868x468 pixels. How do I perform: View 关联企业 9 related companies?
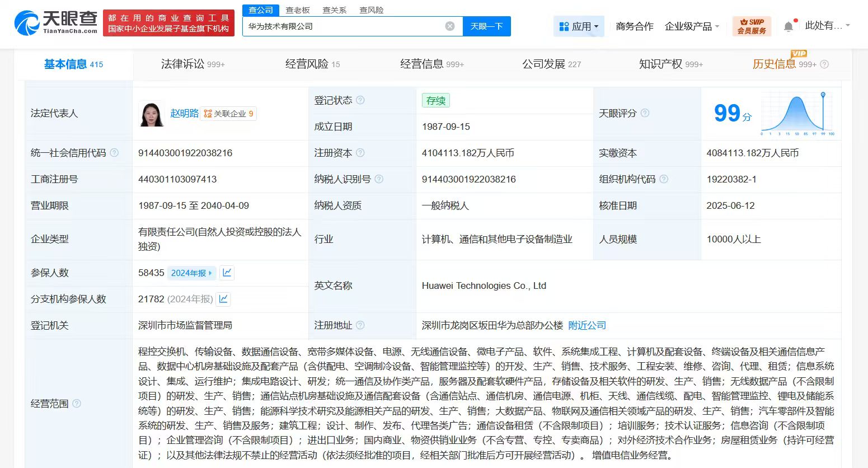click(x=228, y=114)
